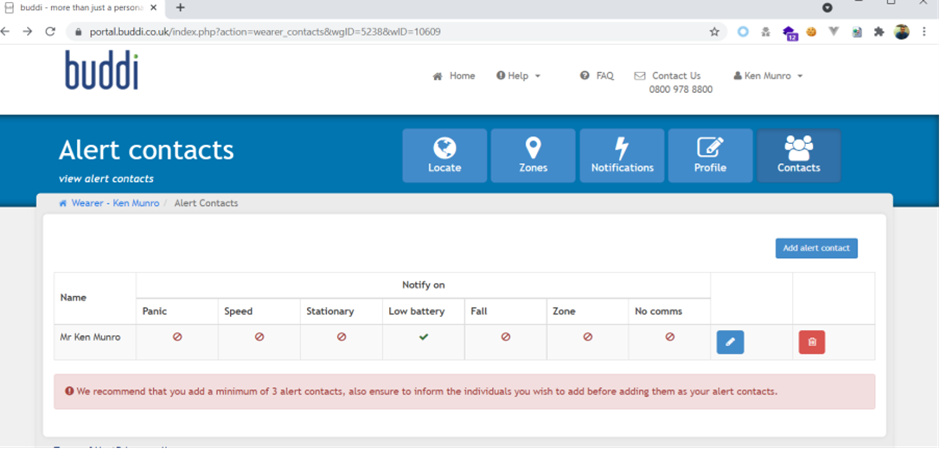Click the Notify on table header
Screen dimensions: 940x449
[x=423, y=285]
